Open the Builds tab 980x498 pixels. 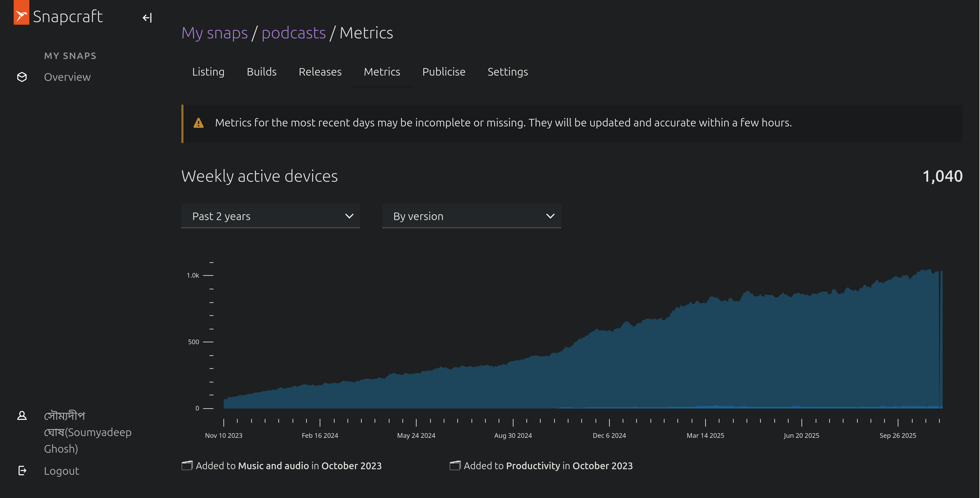tap(261, 72)
